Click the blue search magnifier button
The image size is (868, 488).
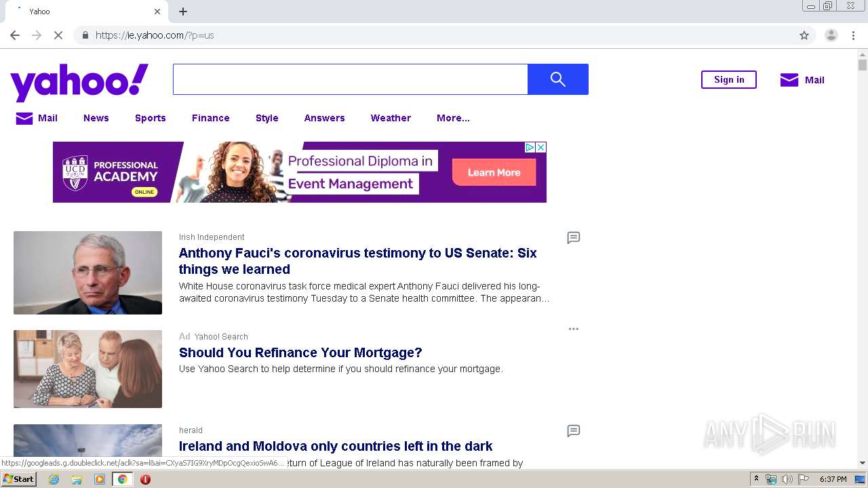point(558,79)
